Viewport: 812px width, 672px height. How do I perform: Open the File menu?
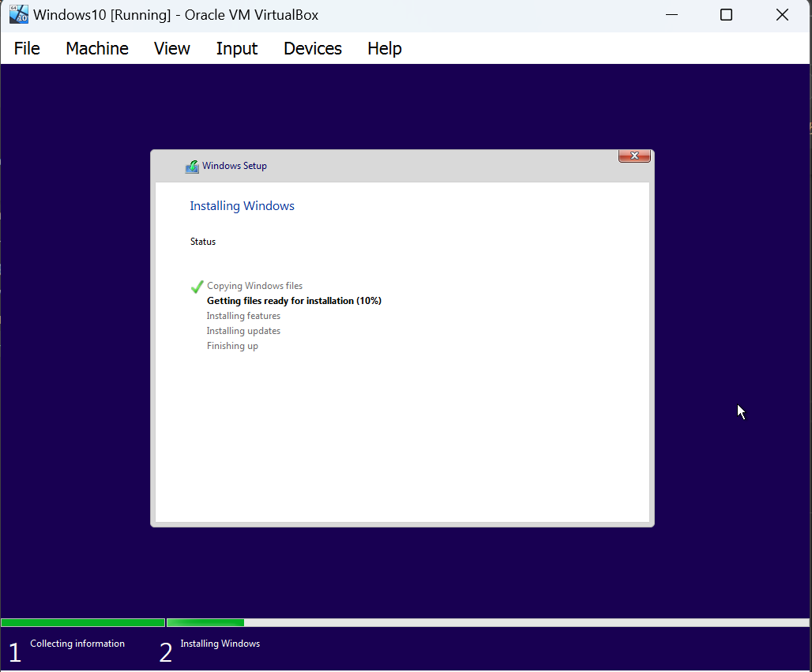(27, 49)
